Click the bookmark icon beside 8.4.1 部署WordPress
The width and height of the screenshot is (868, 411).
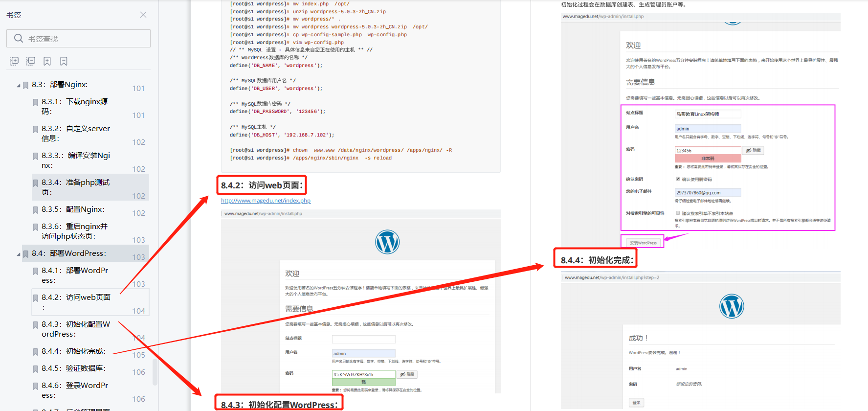[x=35, y=271]
